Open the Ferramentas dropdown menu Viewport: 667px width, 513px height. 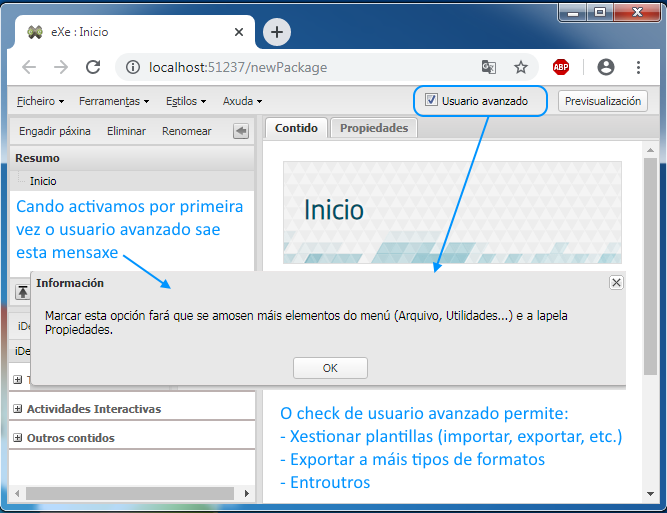(x=113, y=101)
